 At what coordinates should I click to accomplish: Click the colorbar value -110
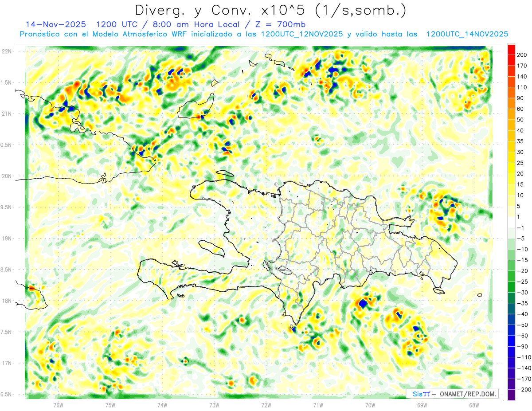click(524, 357)
